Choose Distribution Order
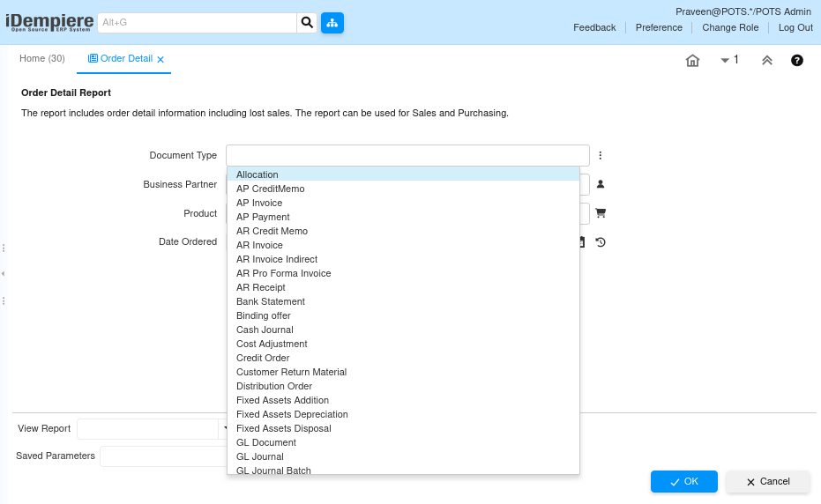 point(403,386)
